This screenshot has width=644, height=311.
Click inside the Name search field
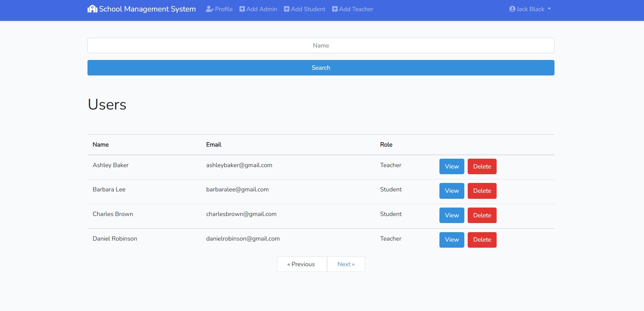[320, 45]
